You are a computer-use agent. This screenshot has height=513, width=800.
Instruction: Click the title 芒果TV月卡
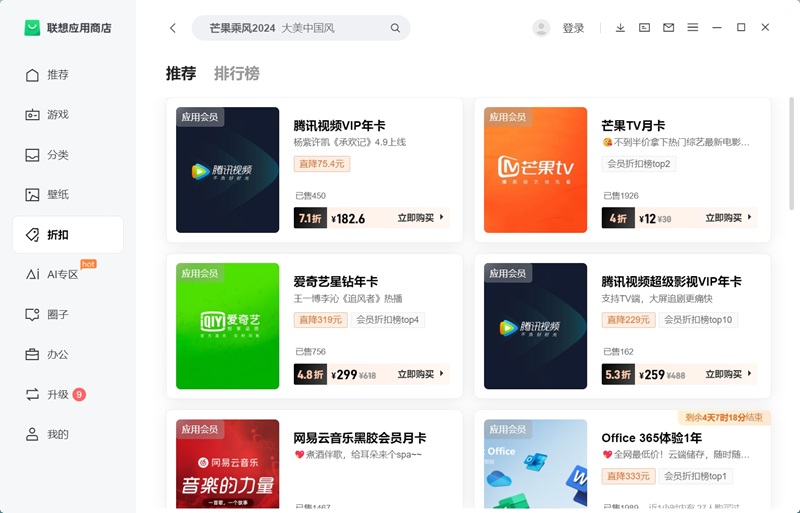tap(633, 126)
